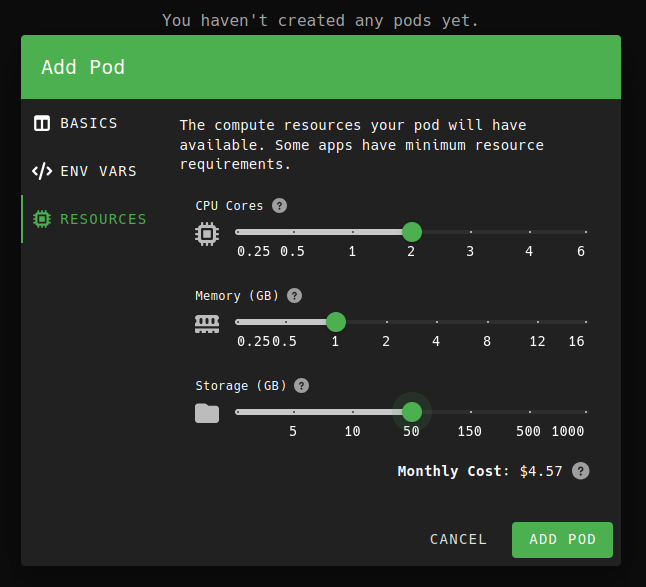Viewport: 646px width, 587px height.
Task: Set Memory slider to 8 GB
Action: coord(487,322)
